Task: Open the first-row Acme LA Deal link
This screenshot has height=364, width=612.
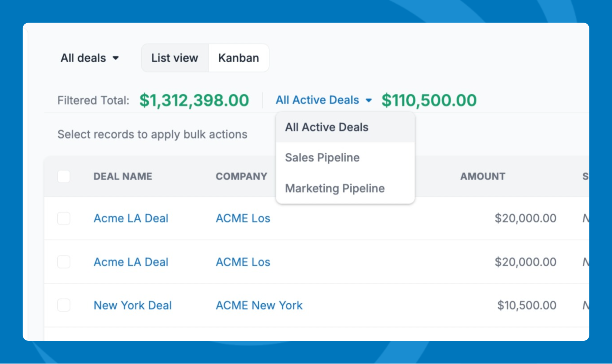Action: tap(131, 218)
